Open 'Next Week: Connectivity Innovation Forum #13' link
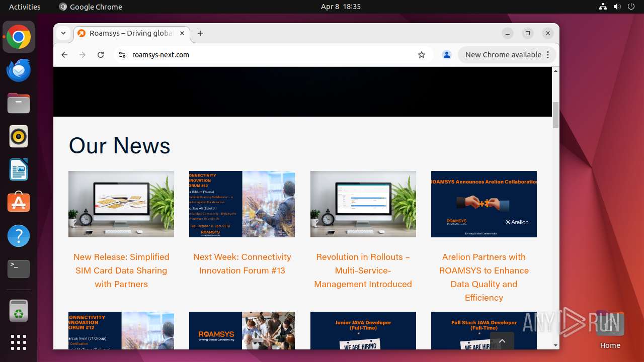Image resolution: width=644 pixels, height=362 pixels. [242, 263]
